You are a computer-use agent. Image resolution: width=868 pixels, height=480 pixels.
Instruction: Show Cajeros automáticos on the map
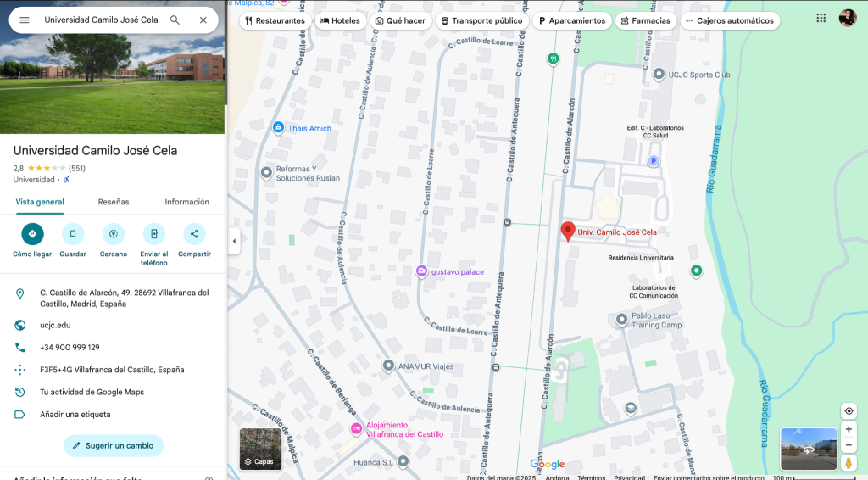click(730, 20)
